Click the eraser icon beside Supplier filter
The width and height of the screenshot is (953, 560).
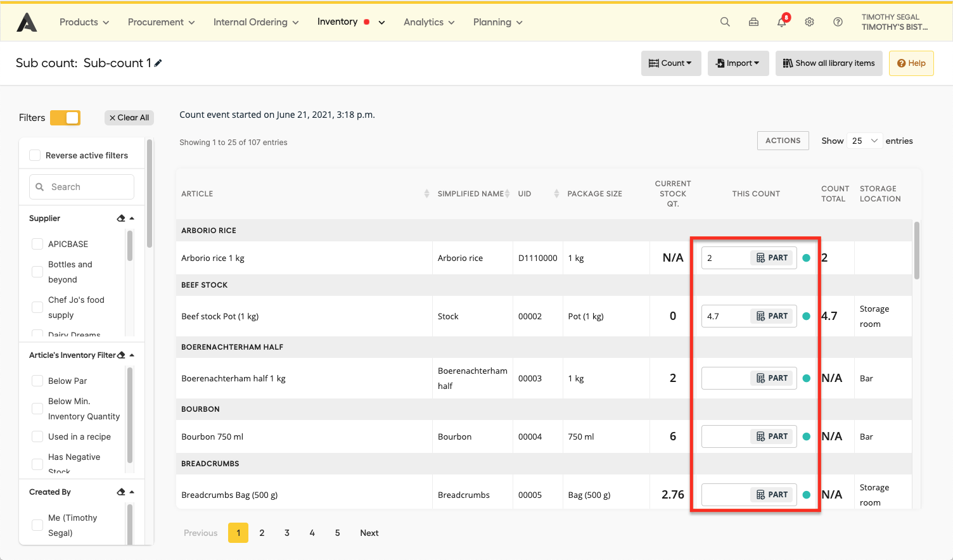[x=121, y=219]
